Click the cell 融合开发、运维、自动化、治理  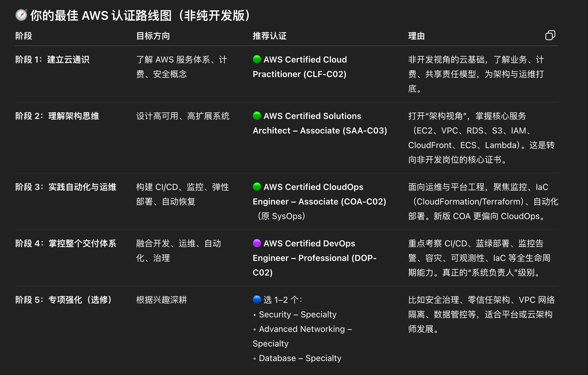[179, 251]
